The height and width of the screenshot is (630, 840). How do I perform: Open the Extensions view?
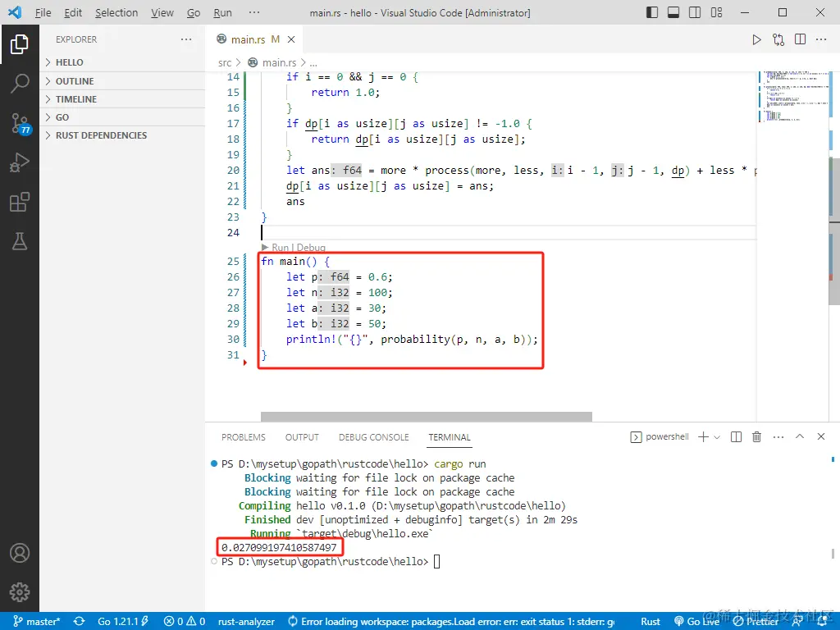20,202
